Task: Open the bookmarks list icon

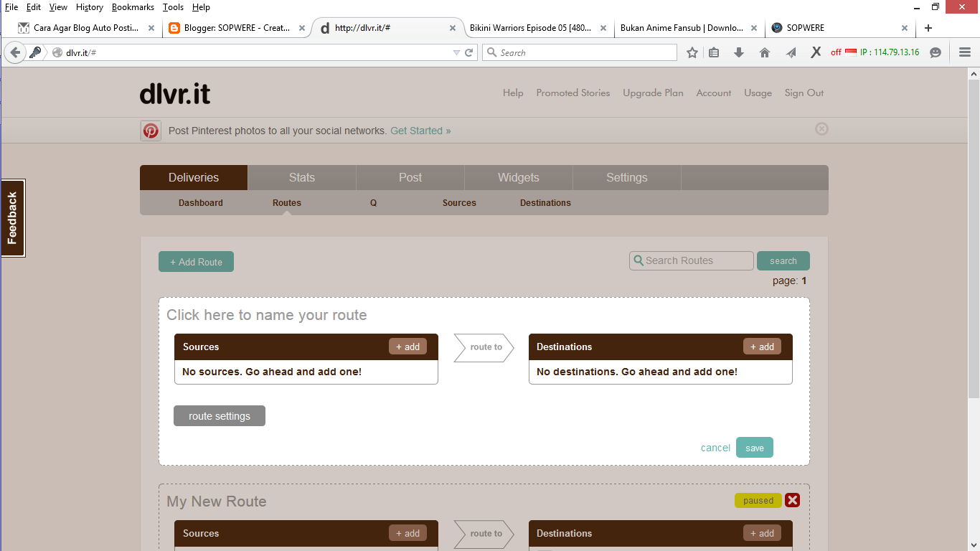Action: pyautogui.click(x=714, y=52)
